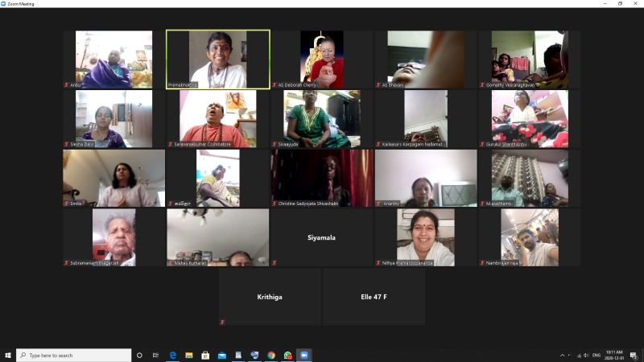Switch the ENG input language indicator

(597, 355)
